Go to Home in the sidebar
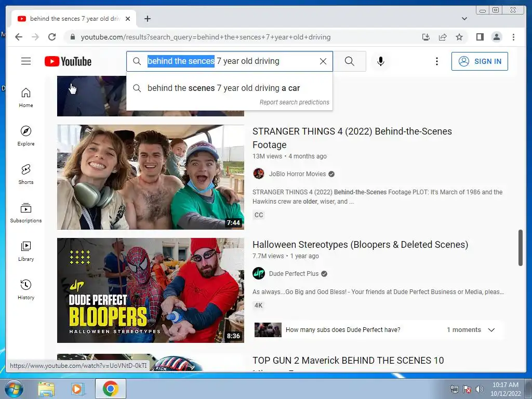This screenshot has width=532, height=399. [x=26, y=98]
